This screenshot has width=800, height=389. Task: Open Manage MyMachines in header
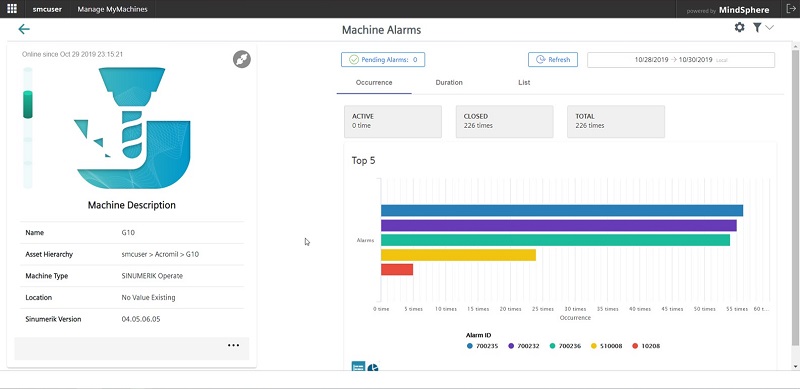click(x=112, y=9)
